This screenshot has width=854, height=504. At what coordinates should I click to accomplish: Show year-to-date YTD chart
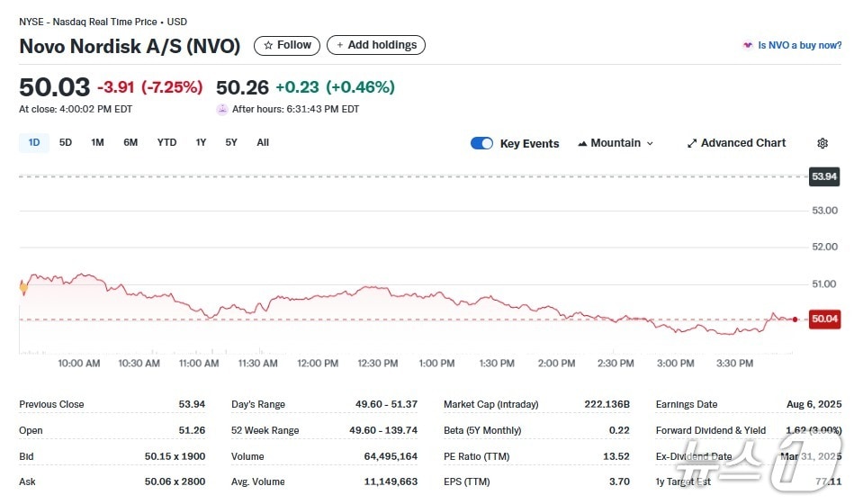click(166, 142)
